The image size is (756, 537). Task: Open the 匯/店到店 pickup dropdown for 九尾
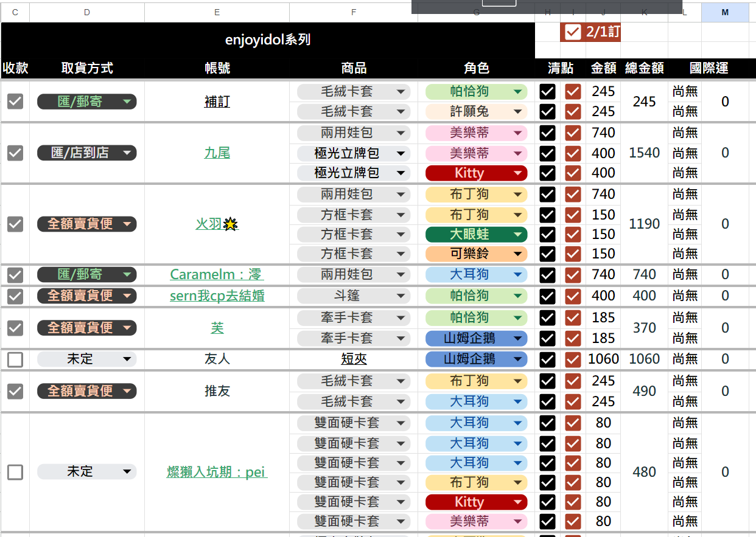(x=87, y=153)
